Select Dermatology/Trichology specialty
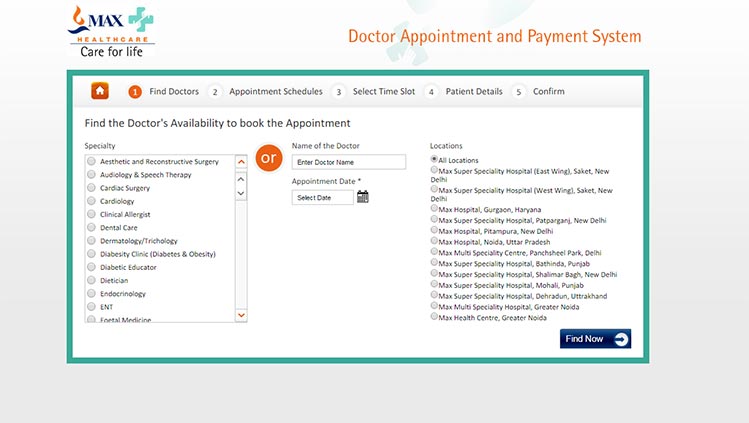The width and height of the screenshot is (749, 423). (91, 241)
